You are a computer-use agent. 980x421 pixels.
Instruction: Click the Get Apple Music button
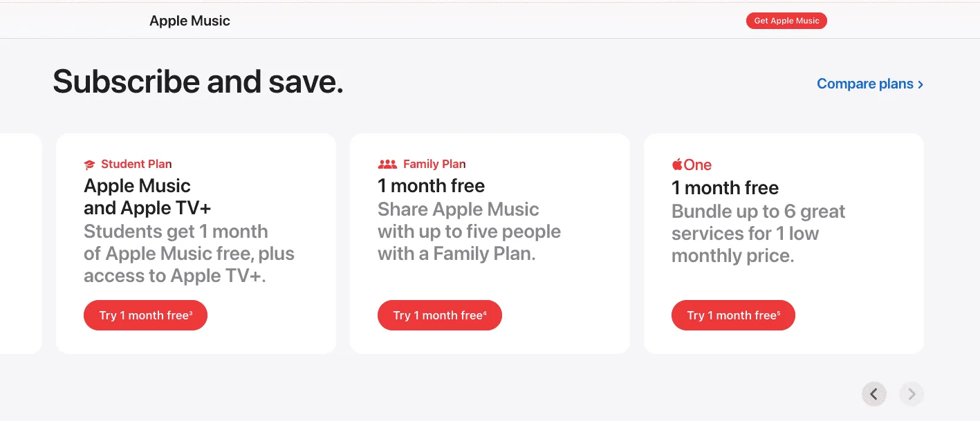coord(786,21)
